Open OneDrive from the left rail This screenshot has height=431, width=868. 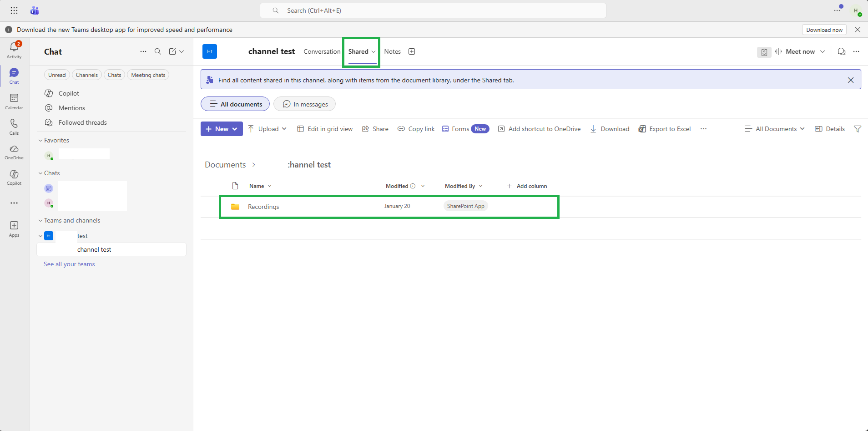coord(14,152)
